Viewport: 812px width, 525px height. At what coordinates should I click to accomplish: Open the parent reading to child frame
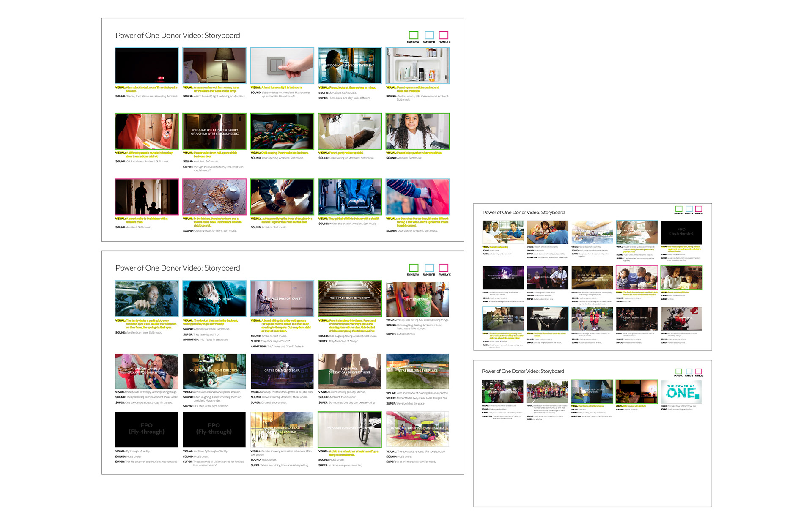681,277
